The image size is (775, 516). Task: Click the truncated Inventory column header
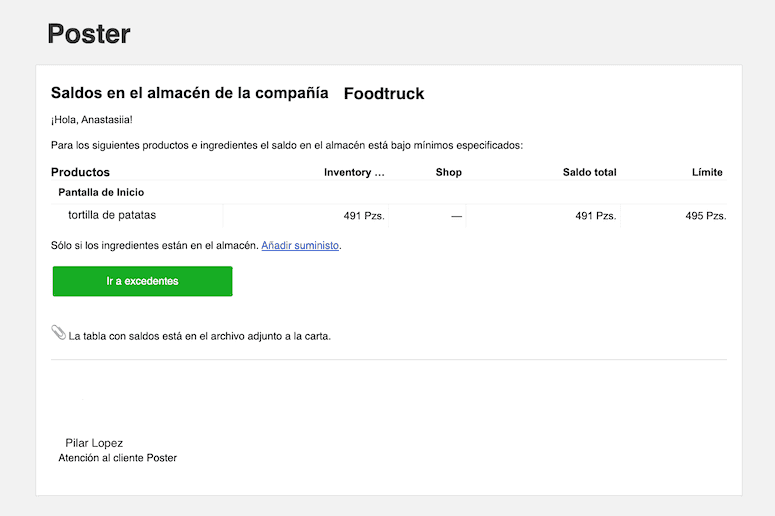pyautogui.click(x=354, y=172)
